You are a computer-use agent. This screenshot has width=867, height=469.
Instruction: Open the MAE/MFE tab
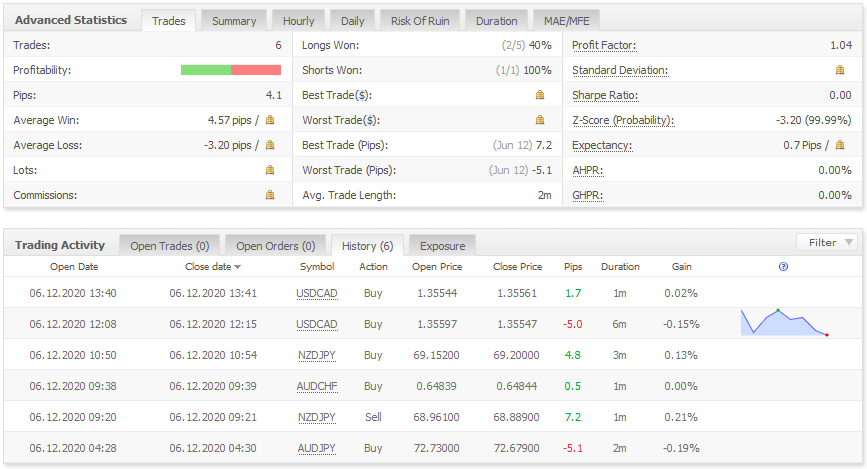coord(566,21)
